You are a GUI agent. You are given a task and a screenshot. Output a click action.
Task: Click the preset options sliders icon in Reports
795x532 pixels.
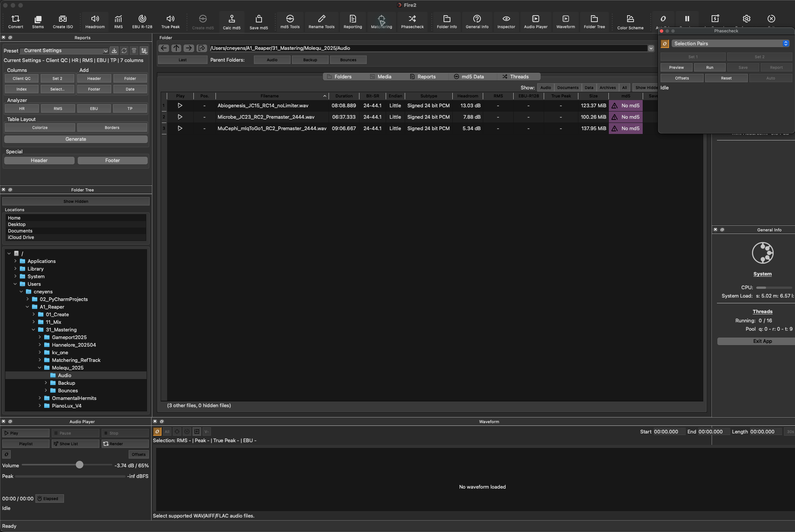(x=144, y=51)
